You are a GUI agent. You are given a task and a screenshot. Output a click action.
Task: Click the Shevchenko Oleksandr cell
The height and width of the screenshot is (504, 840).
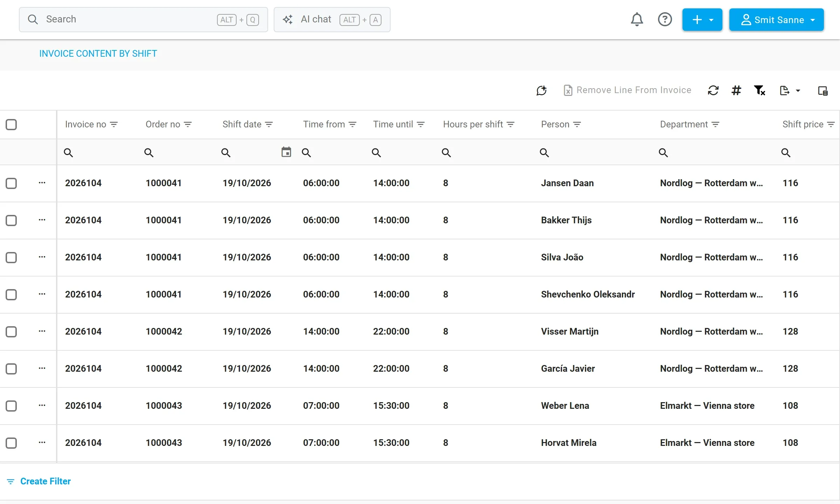click(x=588, y=294)
